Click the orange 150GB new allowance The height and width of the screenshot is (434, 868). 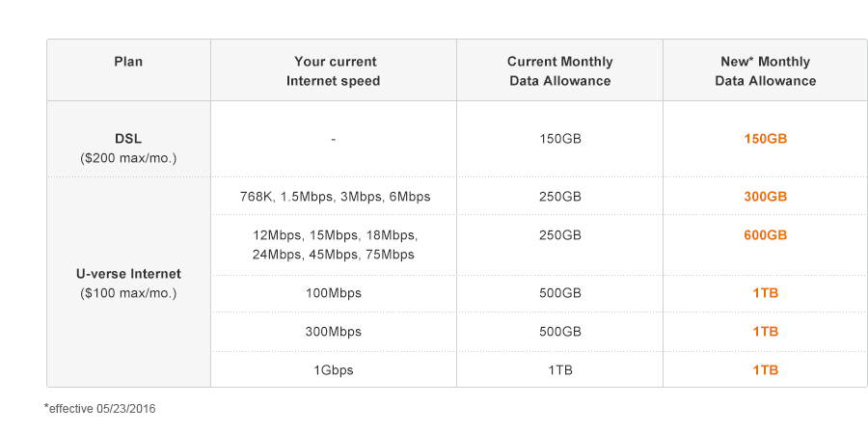point(765,139)
